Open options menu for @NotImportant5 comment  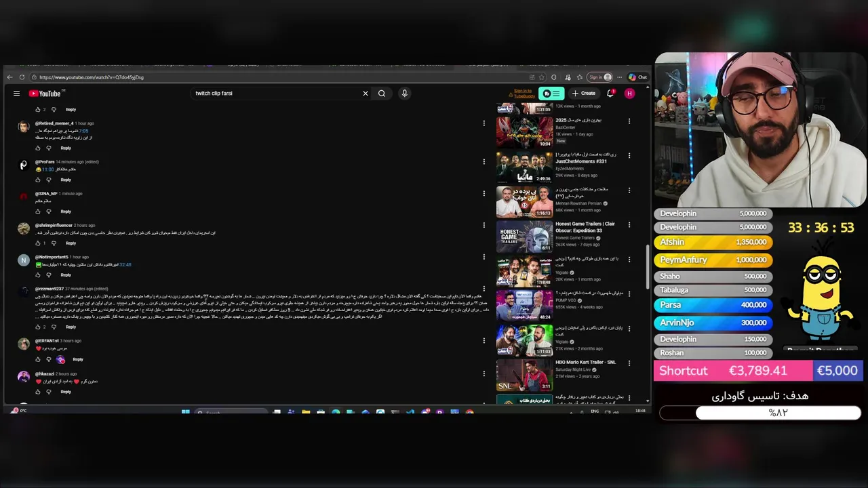point(484,257)
